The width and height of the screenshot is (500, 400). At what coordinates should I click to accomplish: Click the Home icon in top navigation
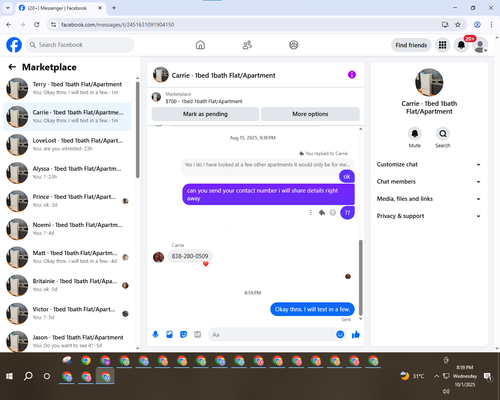pos(200,45)
